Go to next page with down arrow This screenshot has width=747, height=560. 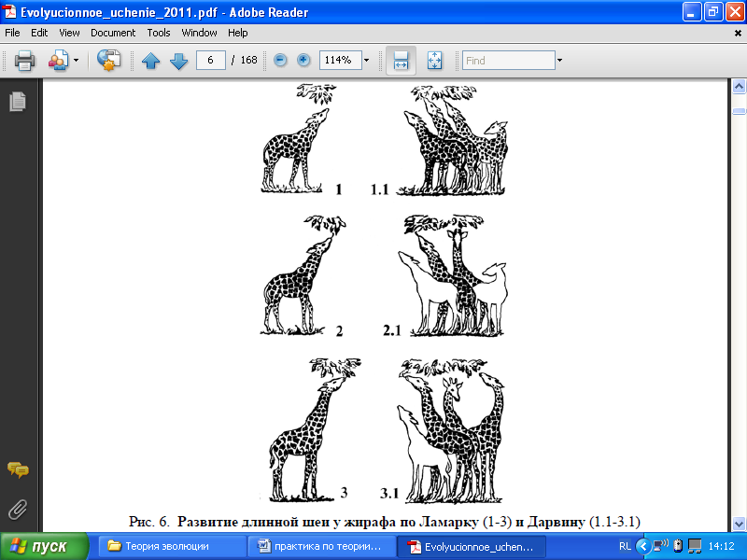[x=178, y=61]
